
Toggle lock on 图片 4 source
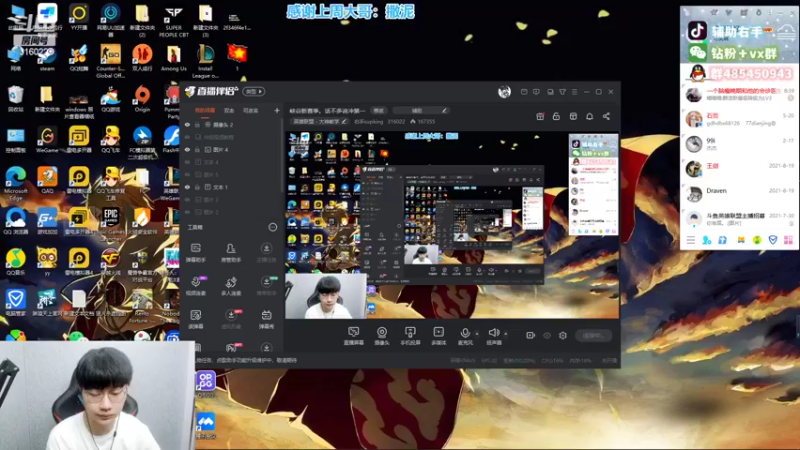point(197,149)
